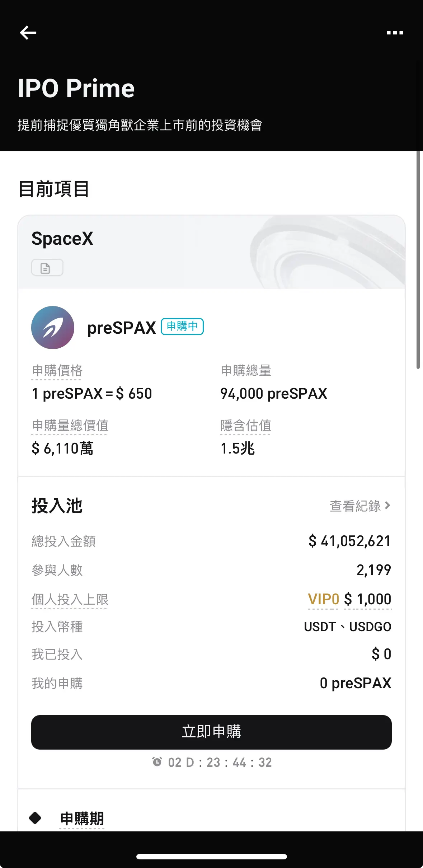Screen dimensions: 423x868
Task: Tap the diamond marker beside 申購期
Action: click(x=35, y=818)
